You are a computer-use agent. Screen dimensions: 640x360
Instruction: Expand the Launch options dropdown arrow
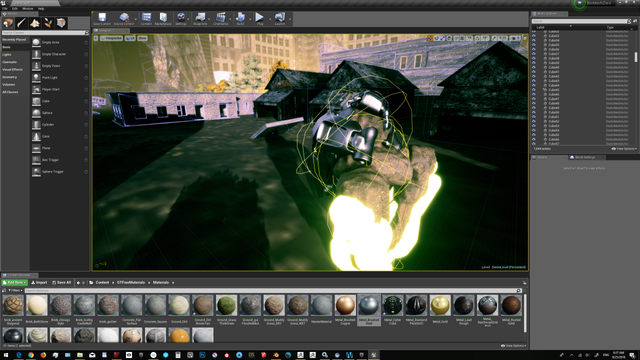click(290, 19)
